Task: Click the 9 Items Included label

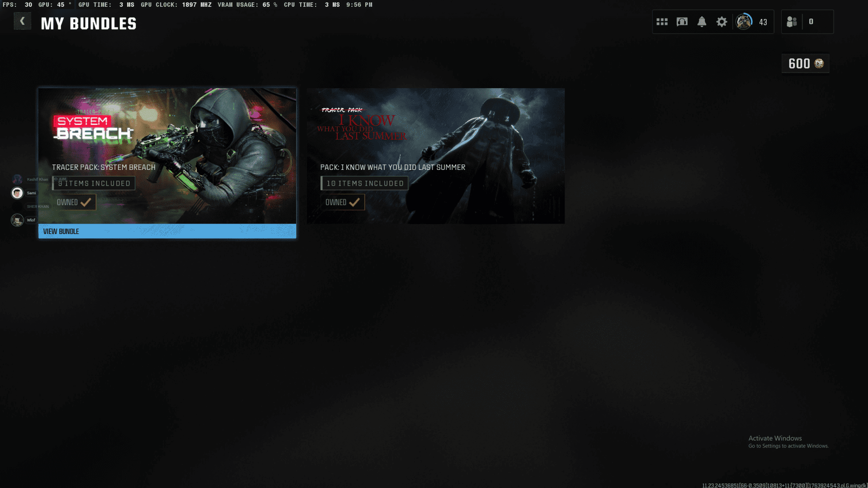Action: 94,183
